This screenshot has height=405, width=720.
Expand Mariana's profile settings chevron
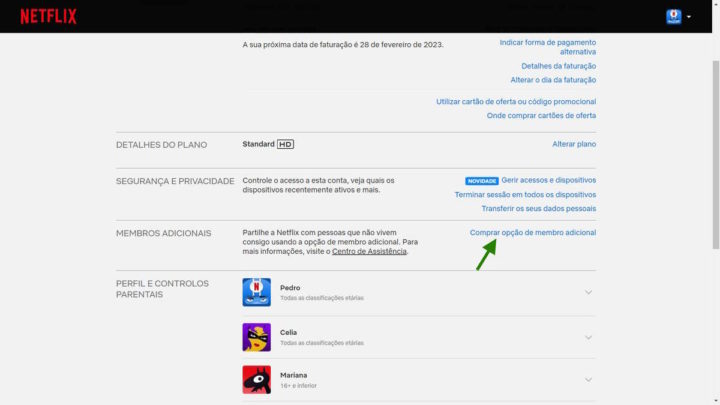pyautogui.click(x=588, y=380)
